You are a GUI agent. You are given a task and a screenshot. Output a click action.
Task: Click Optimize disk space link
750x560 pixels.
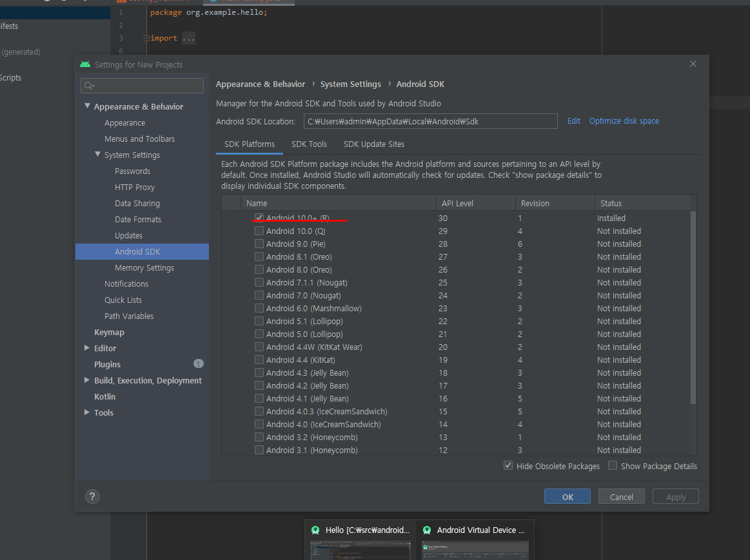[x=624, y=121]
